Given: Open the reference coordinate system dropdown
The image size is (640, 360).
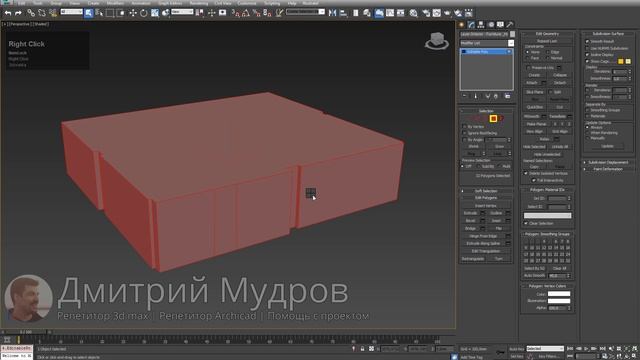Looking at the screenshot, I should pos(182,12).
